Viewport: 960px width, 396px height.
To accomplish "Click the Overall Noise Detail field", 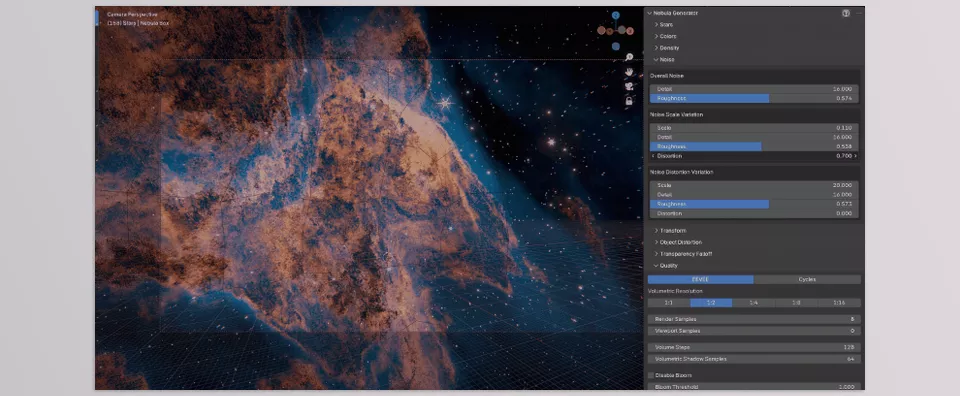I will coord(754,89).
